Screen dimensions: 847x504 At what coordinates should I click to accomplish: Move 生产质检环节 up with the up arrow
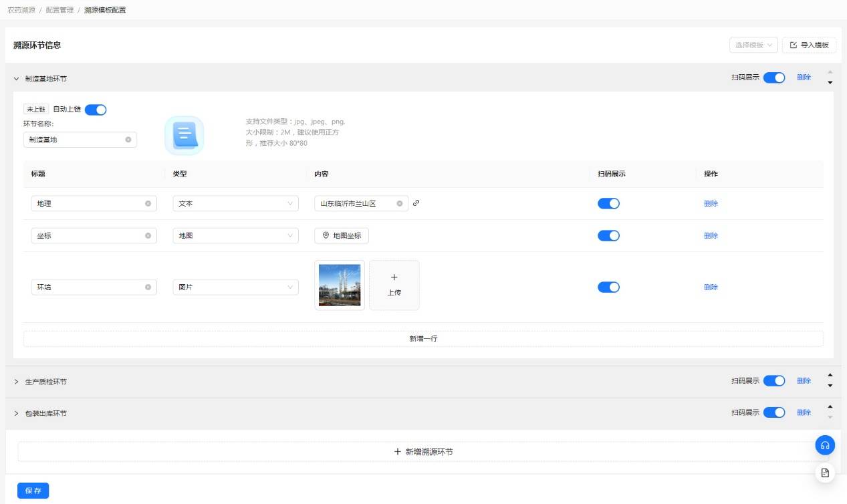830,375
